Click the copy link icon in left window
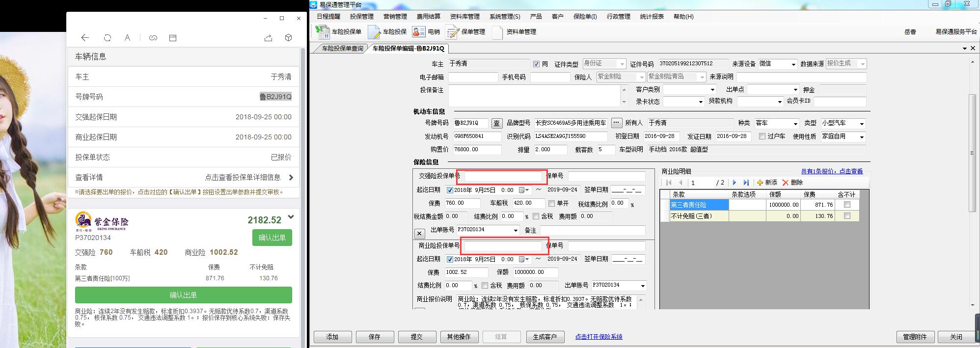980x348 pixels. 153,38
